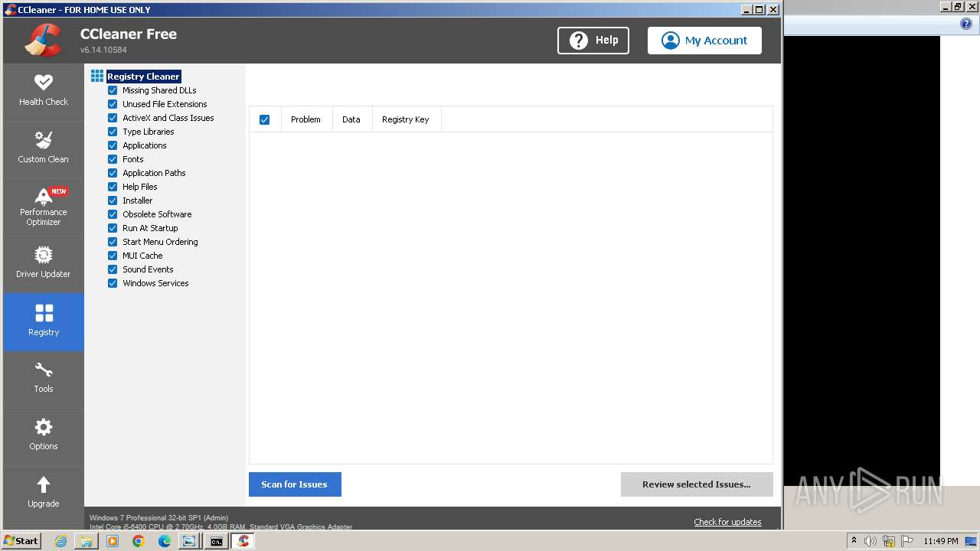This screenshot has width=980, height=551.
Task: Open Internet Explorer from taskbar
Action: (61, 541)
